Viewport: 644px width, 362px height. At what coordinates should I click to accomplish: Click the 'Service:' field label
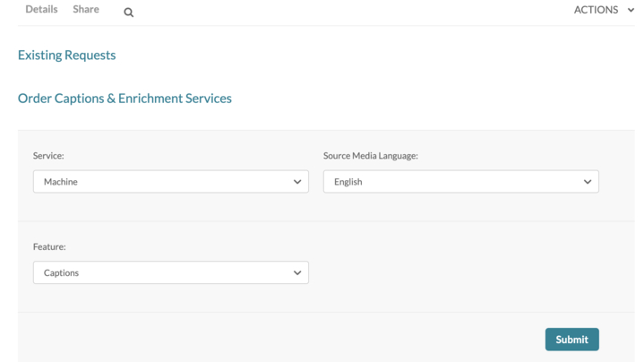point(48,156)
